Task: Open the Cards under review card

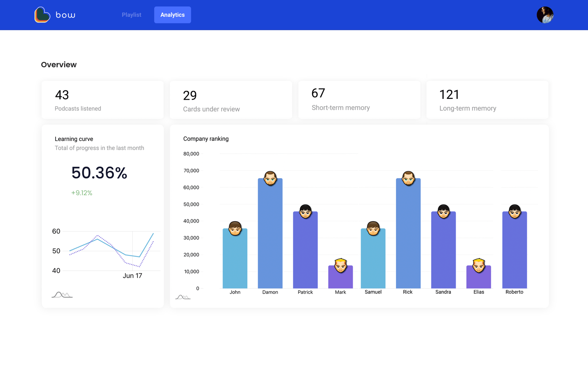Action: [x=231, y=100]
